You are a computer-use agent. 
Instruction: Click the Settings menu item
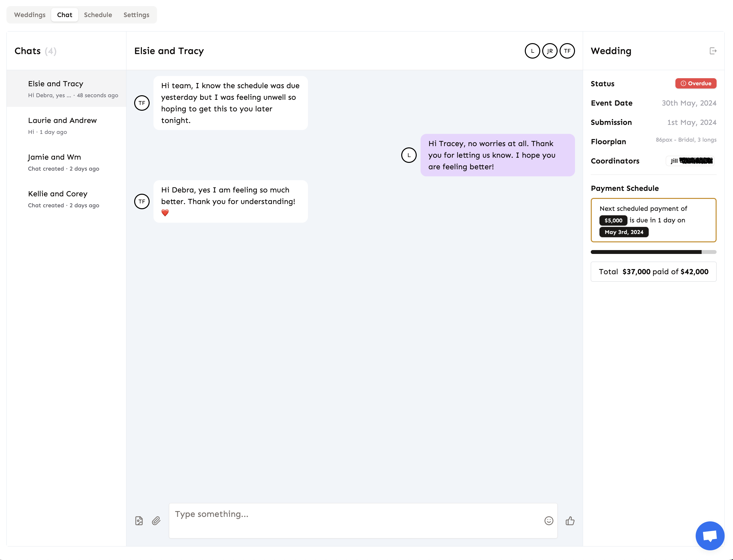[x=136, y=15]
